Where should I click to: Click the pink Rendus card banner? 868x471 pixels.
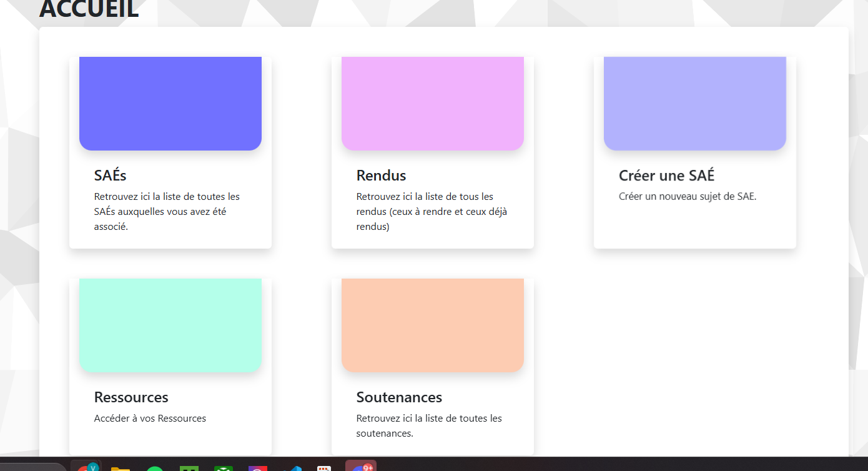pos(432,103)
